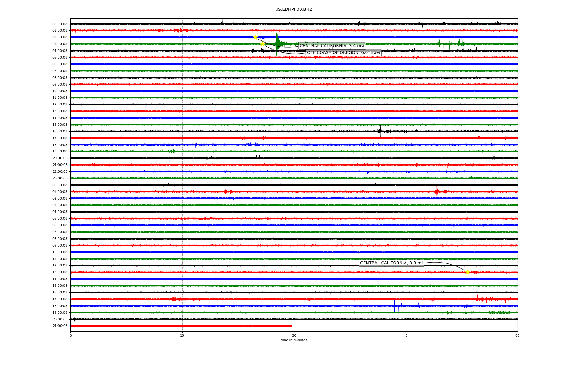Click the yellow star near Central California 3.3 ml
The width and height of the screenshot is (588, 368).
pos(467,272)
